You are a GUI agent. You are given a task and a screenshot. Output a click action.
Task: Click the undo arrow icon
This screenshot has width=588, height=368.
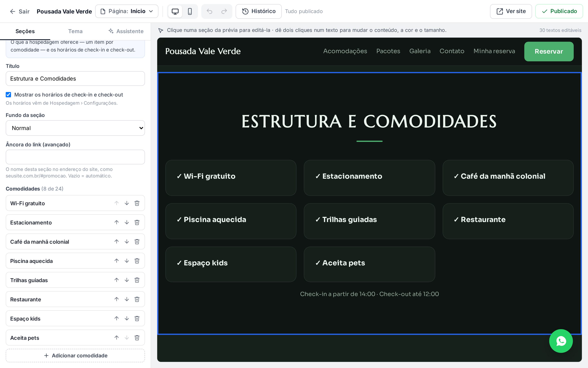209,11
